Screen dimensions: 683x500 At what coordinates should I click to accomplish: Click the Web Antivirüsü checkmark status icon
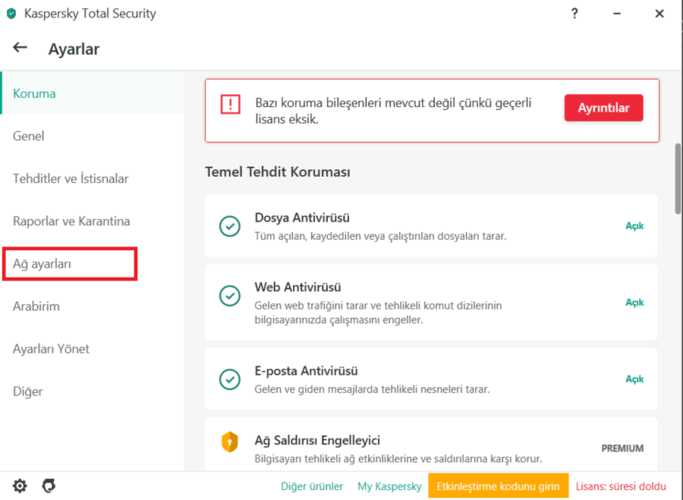pos(230,296)
